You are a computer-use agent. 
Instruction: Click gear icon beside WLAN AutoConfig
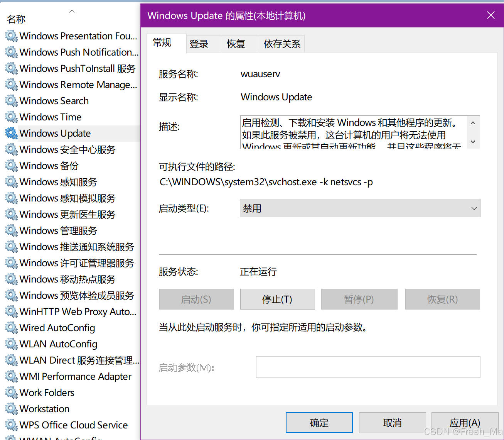point(12,344)
